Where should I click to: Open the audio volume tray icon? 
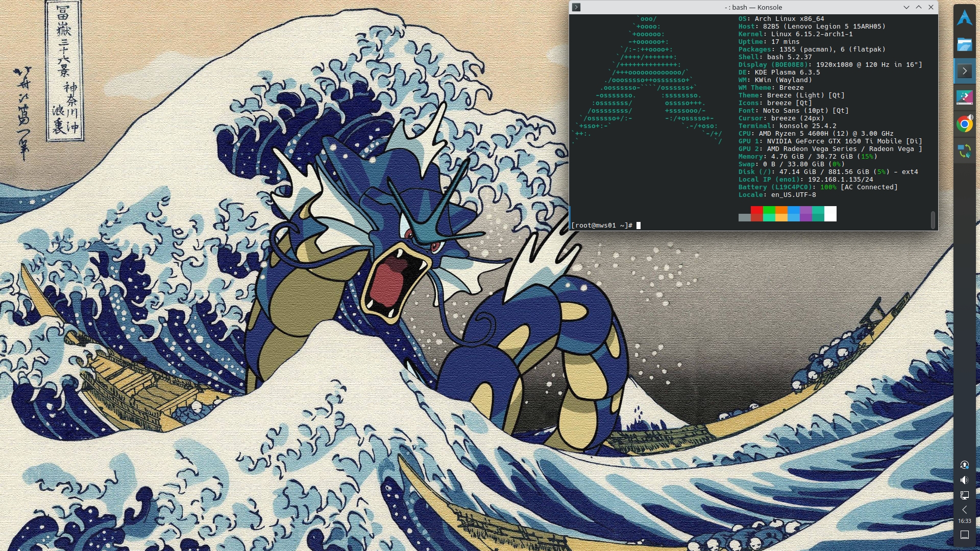[964, 480]
